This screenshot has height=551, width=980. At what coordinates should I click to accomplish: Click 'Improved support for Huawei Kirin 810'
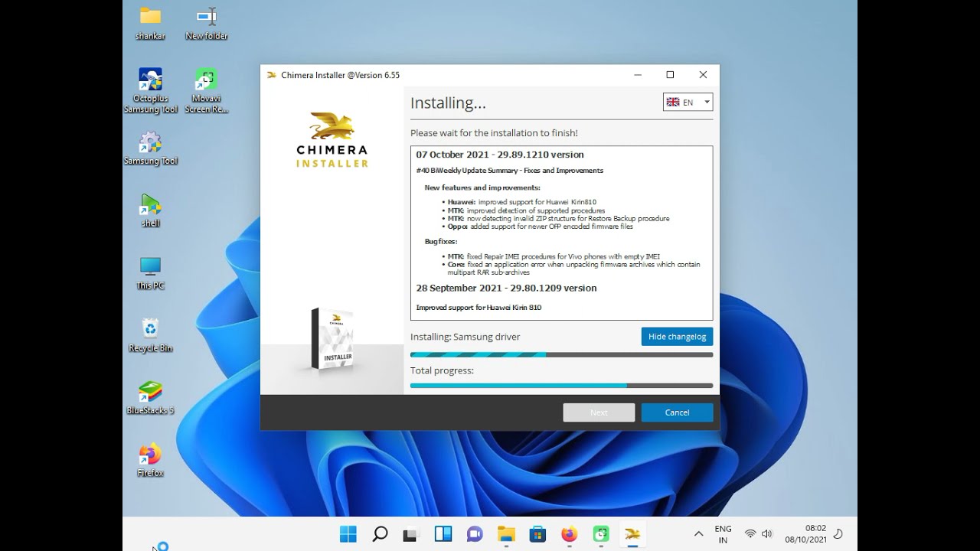pos(479,308)
